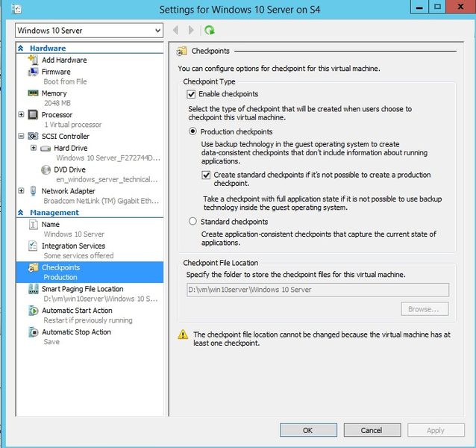The height and width of the screenshot is (448, 476).
Task: Click the Firmware icon
Action: click(33, 72)
